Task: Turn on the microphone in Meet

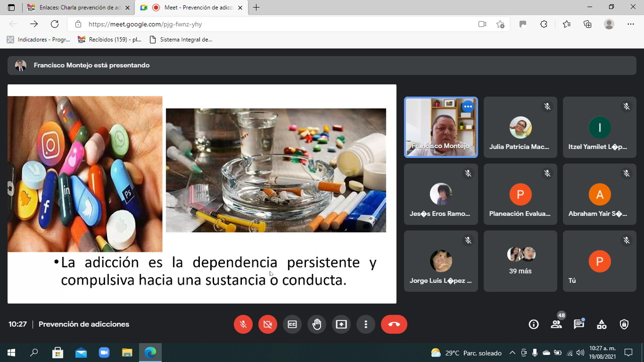Action: pos(243,324)
